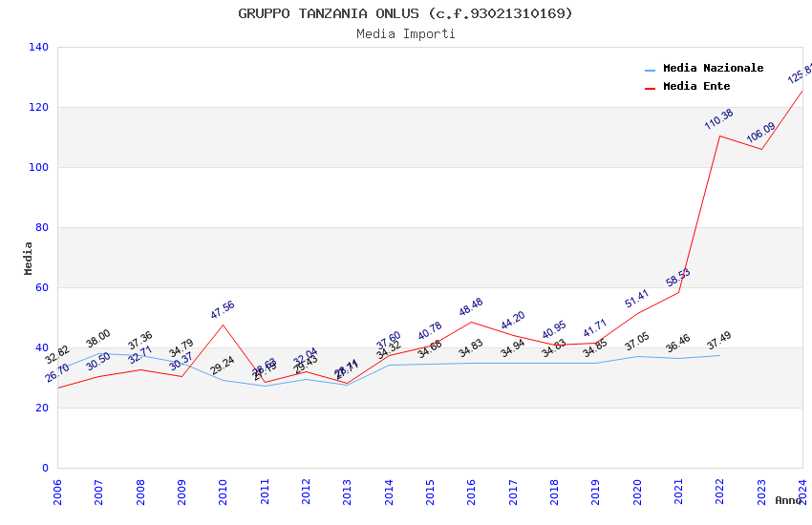Click the 2009 x-axis year label
Viewport: 812px width, 525px height.
[x=182, y=492]
